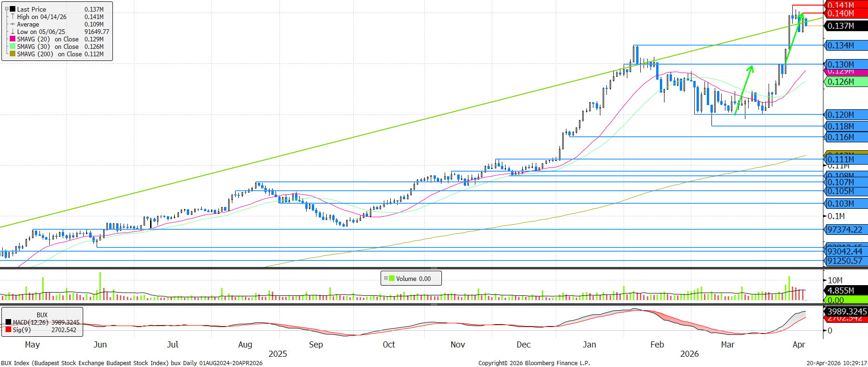The width and height of the screenshot is (868, 367).
Task: Click the 3989.3245 MACD axis label
Action: 846,311
